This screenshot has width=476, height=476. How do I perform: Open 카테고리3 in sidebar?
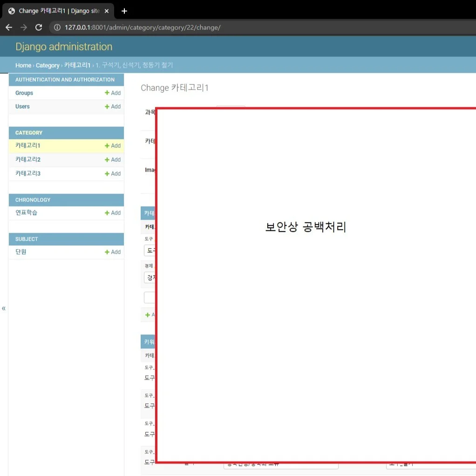[28, 173]
